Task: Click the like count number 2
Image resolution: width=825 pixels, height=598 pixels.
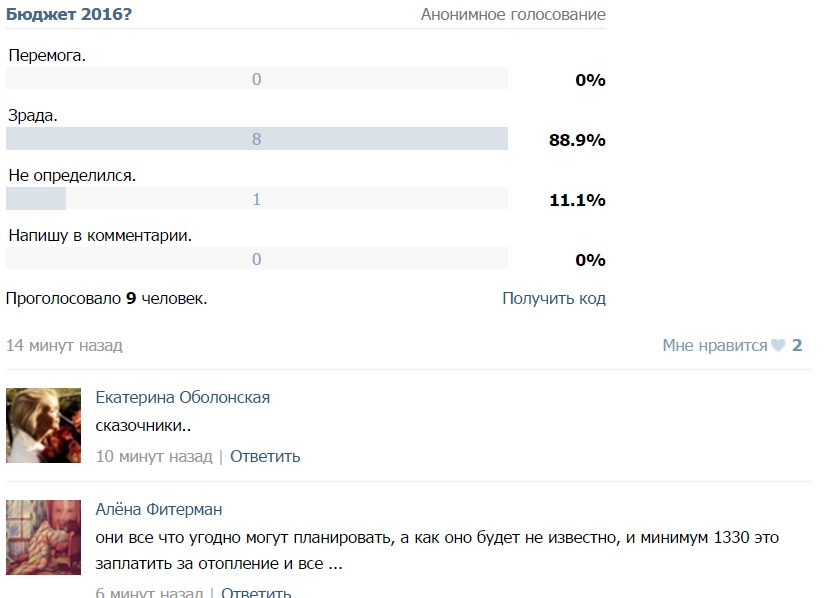Action: pos(797,346)
